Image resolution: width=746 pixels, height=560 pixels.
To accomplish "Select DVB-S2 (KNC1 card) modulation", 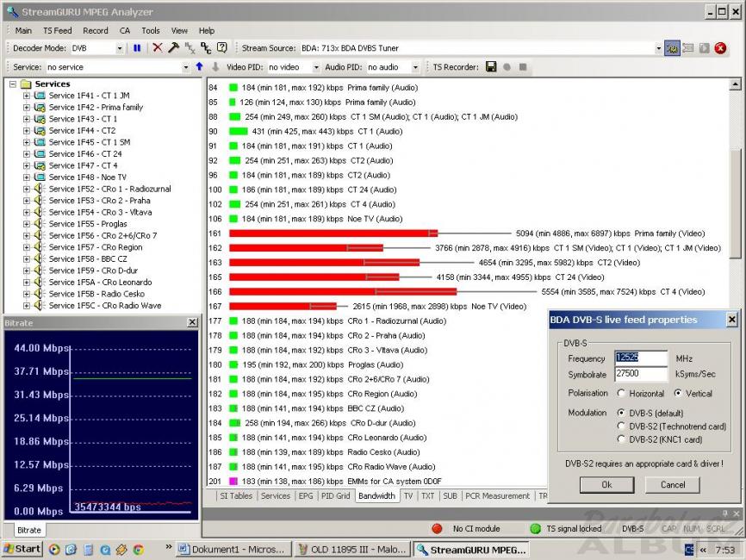I will coord(621,439).
